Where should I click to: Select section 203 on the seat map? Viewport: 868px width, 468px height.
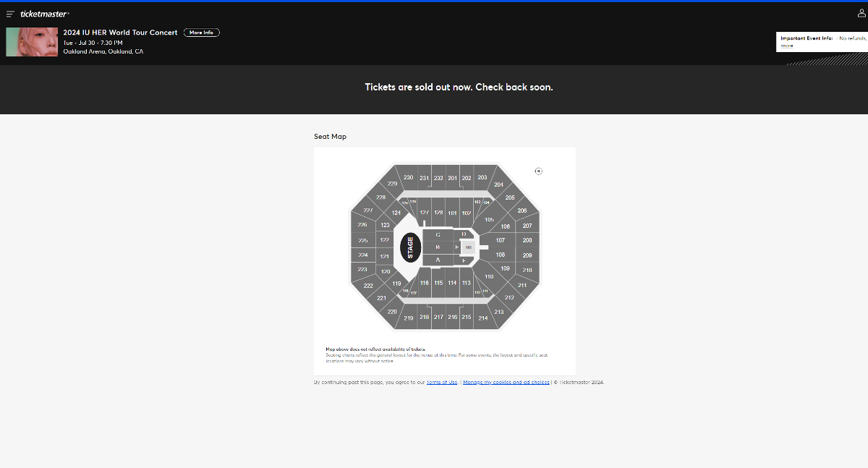pos(482,177)
